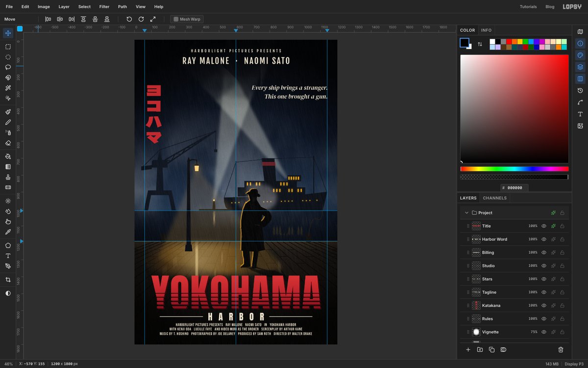588x368 pixels.
Task: Click the Title layer 100% opacity value
Action: click(x=533, y=226)
